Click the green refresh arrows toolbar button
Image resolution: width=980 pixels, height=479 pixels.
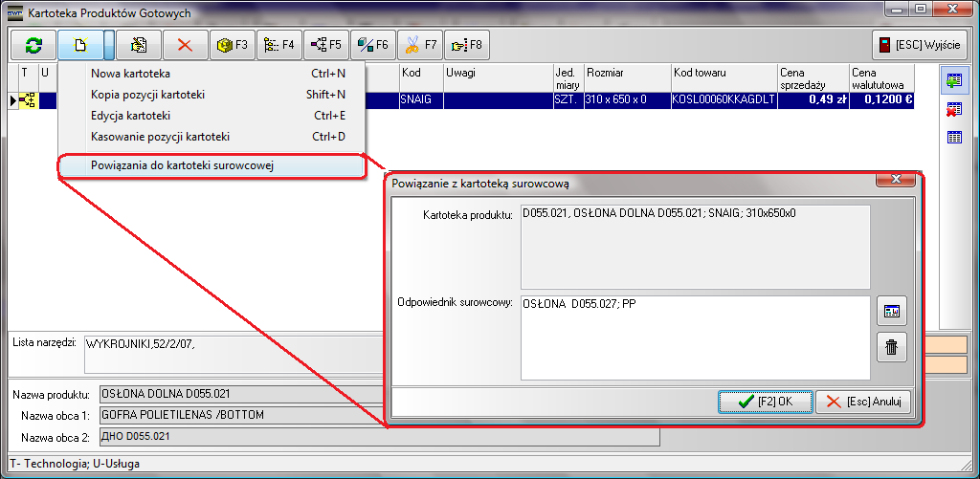pos(33,45)
